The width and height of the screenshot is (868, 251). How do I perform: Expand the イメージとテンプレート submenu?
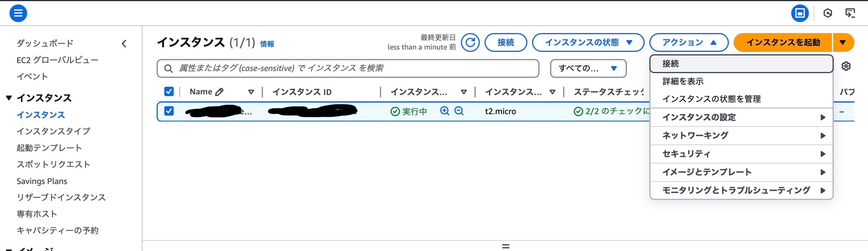click(741, 172)
